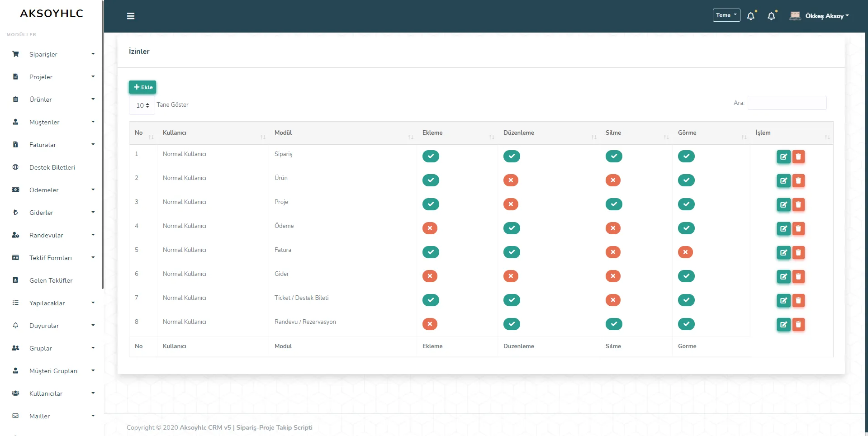The height and width of the screenshot is (436, 868).
Task: Sort table by No header
Action: click(143, 133)
